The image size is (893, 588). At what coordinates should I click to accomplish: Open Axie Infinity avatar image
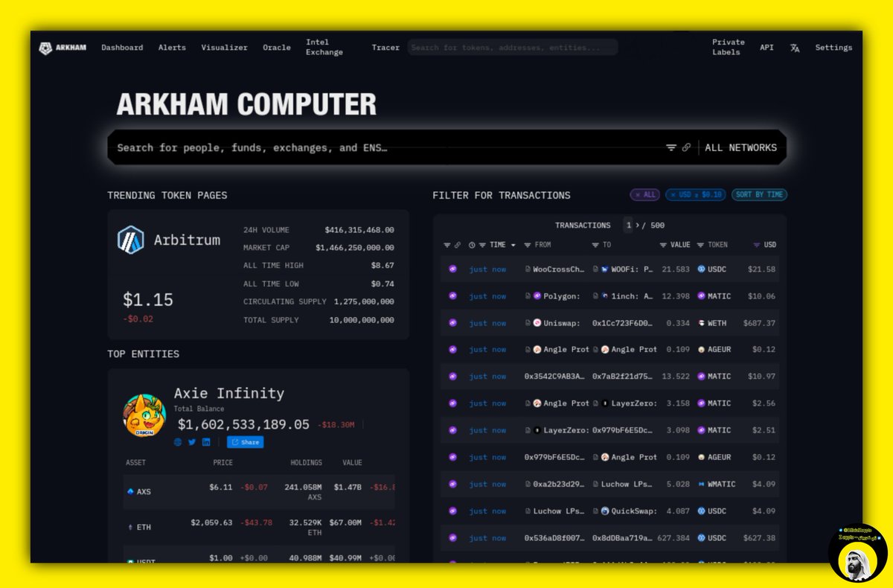144,415
